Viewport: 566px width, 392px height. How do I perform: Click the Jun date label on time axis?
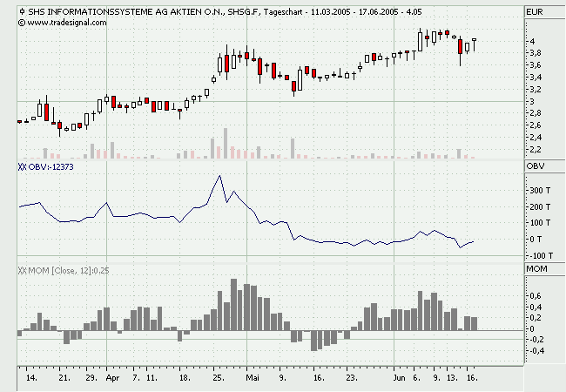tap(399, 378)
